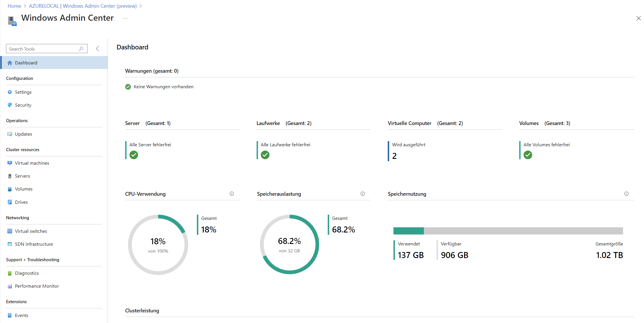Screen dimensions: 644x323
Task: Click the Clusterleistung section heading
Action: click(142, 311)
